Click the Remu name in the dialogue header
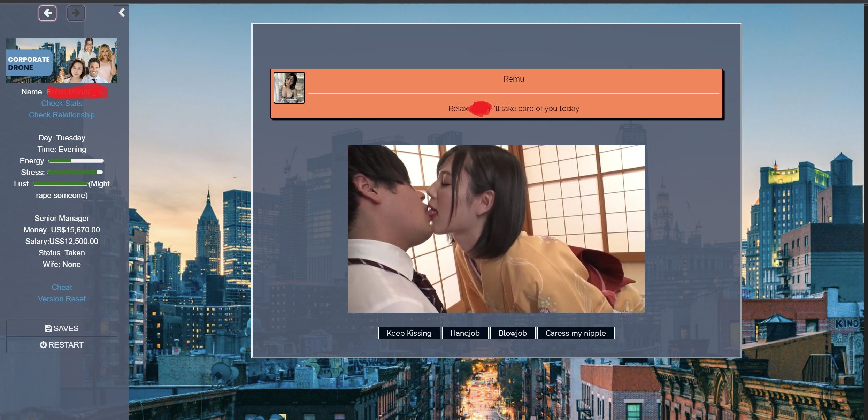Viewport: 868px width, 420px height. pyautogui.click(x=514, y=79)
